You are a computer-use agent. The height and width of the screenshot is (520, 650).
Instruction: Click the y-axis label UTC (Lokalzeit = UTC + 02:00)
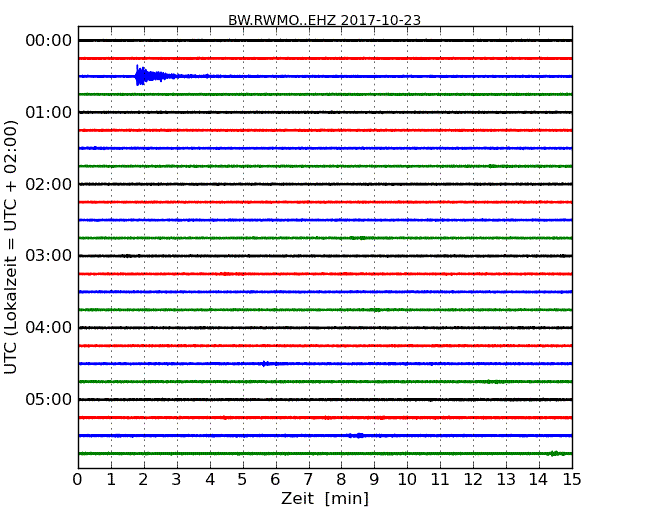pos(11,247)
